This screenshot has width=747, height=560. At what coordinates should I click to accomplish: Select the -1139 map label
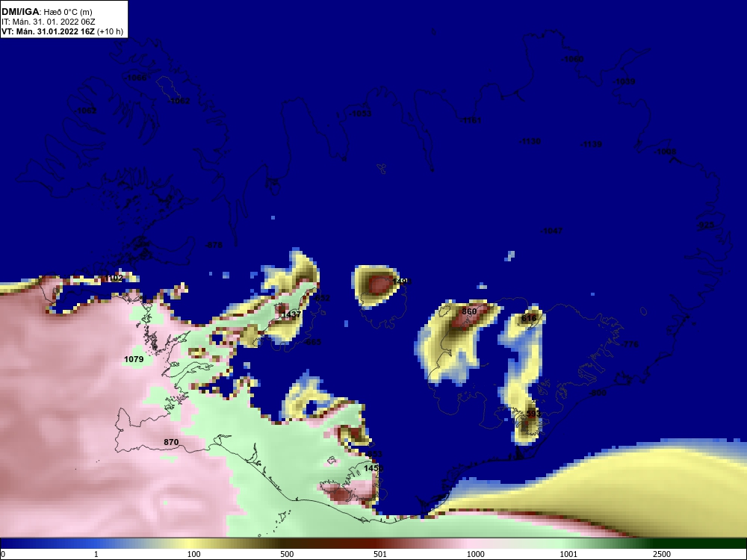pyautogui.click(x=591, y=144)
